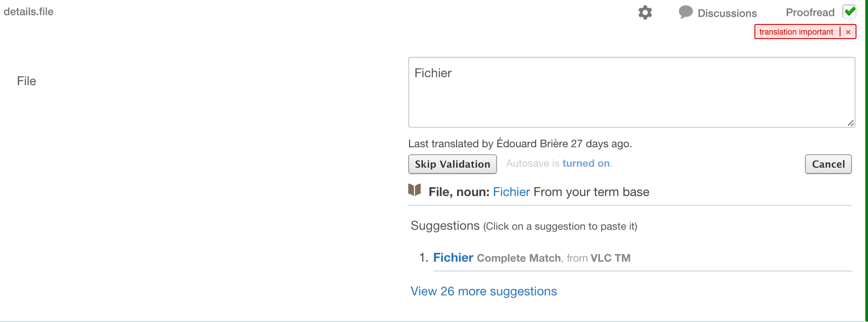
Task: Remove the translation important tag
Action: [848, 32]
